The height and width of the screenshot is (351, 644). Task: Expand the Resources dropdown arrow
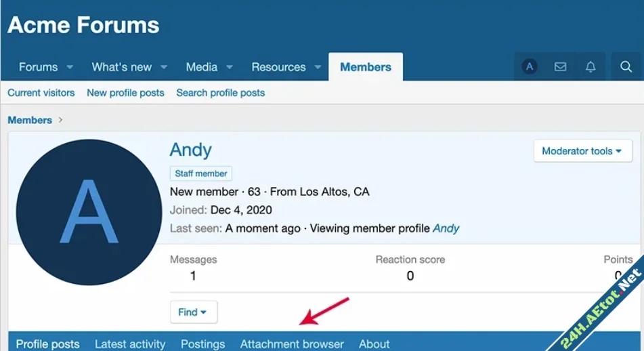click(318, 68)
